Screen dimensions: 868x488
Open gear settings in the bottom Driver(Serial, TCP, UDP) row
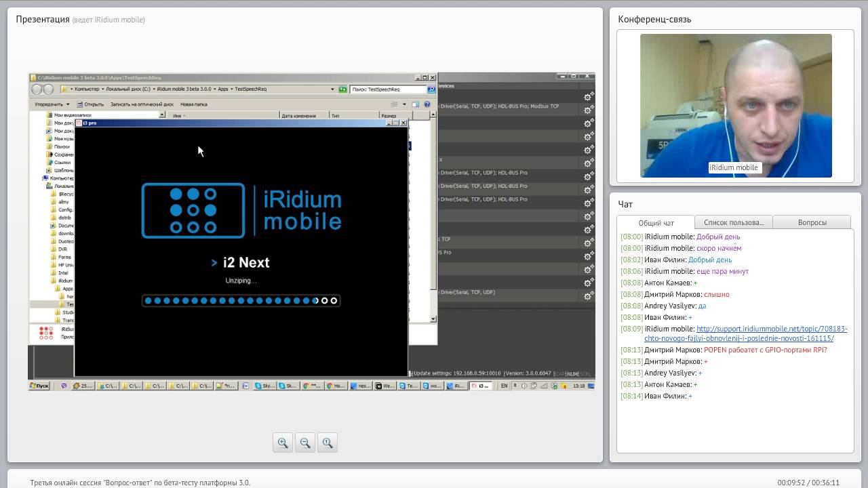589,296
